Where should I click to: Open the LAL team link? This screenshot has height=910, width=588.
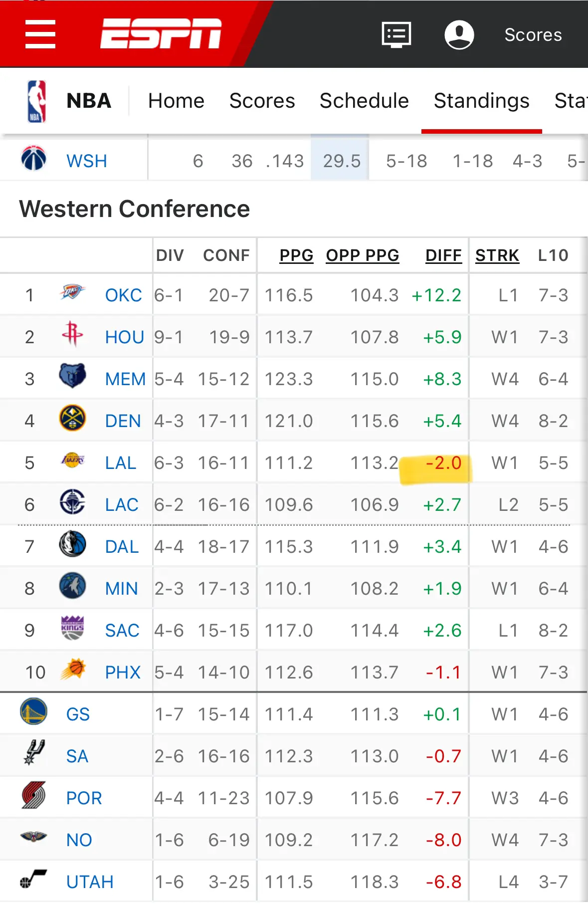coord(121,463)
